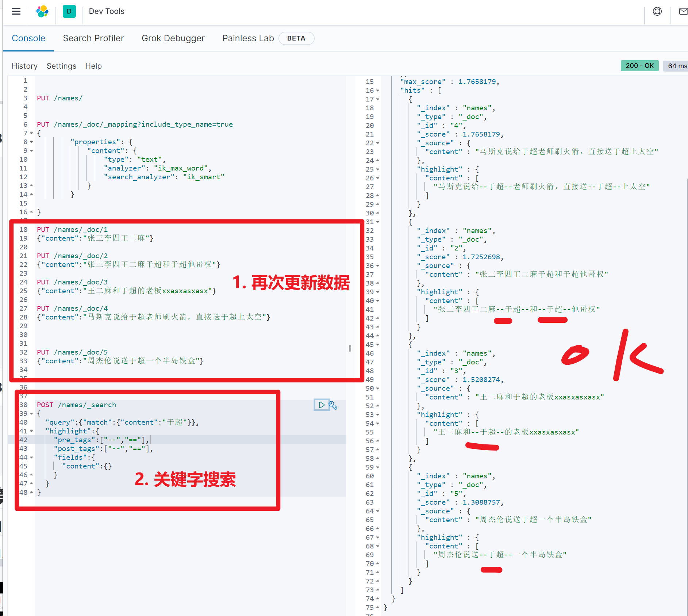The width and height of the screenshot is (688, 616).
Task: Fold the hits array at response line 16
Action: coord(378,91)
